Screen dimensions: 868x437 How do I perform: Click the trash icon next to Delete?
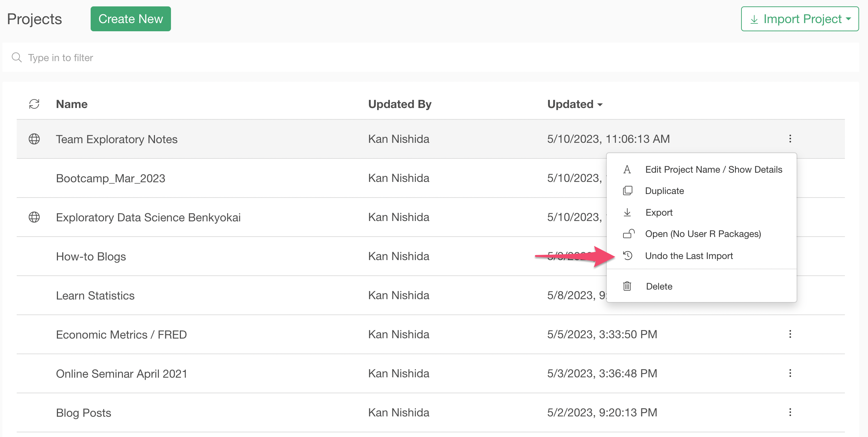pos(627,286)
